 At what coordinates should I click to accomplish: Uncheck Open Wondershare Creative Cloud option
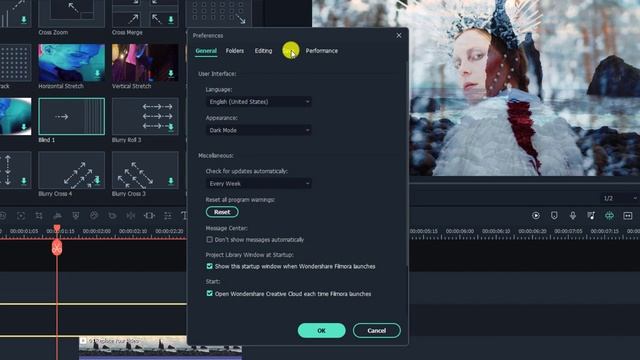[x=209, y=293]
